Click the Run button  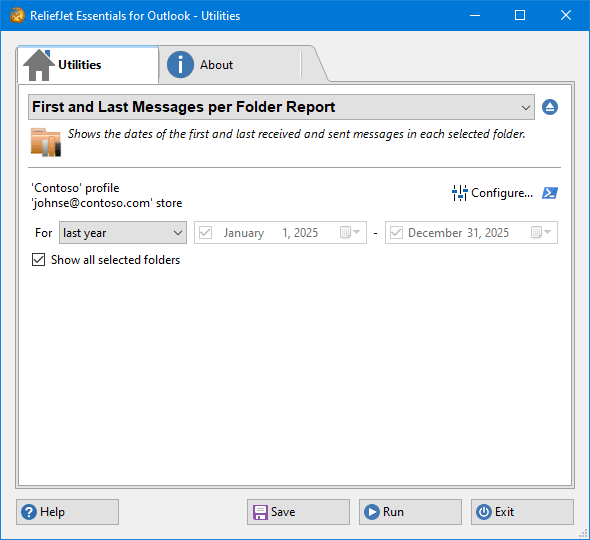tap(410, 512)
